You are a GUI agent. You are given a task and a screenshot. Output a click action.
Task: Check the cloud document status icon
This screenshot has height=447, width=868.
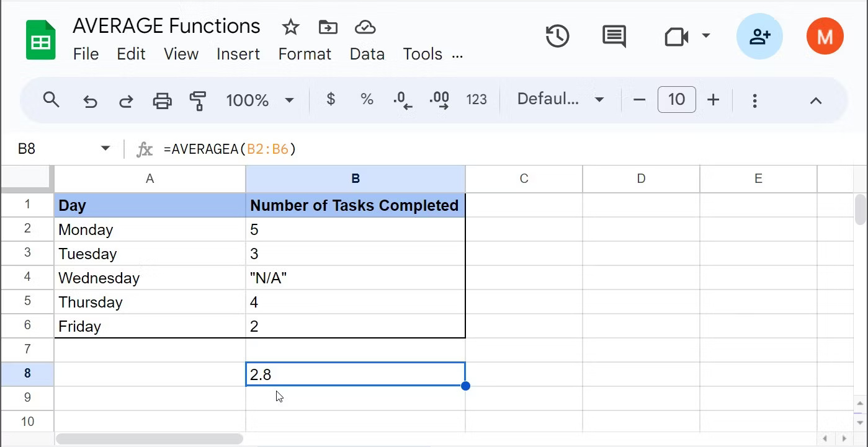pyautogui.click(x=365, y=27)
